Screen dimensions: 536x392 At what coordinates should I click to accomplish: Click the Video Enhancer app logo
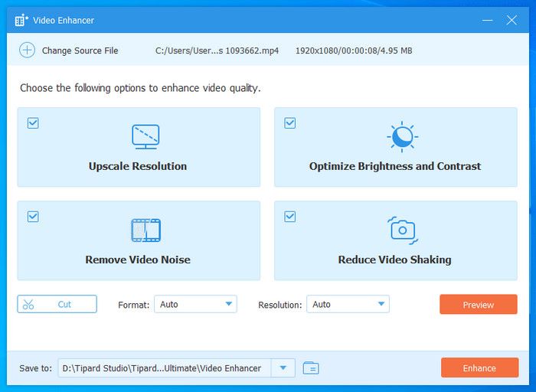point(21,20)
